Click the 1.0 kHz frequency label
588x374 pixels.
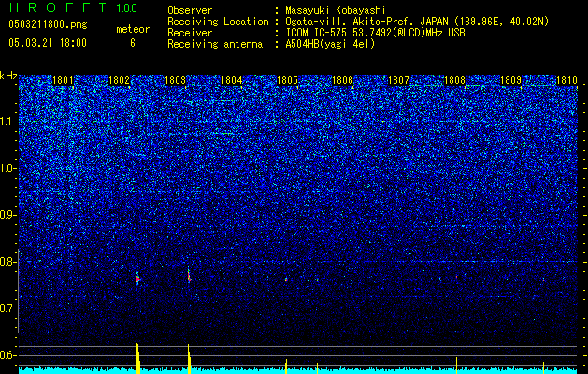[8, 169]
